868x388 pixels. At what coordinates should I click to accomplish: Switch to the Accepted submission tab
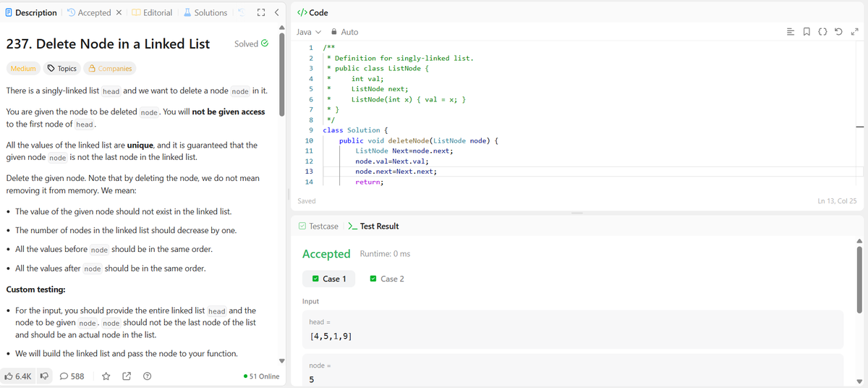pyautogui.click(x=88, y=12)
